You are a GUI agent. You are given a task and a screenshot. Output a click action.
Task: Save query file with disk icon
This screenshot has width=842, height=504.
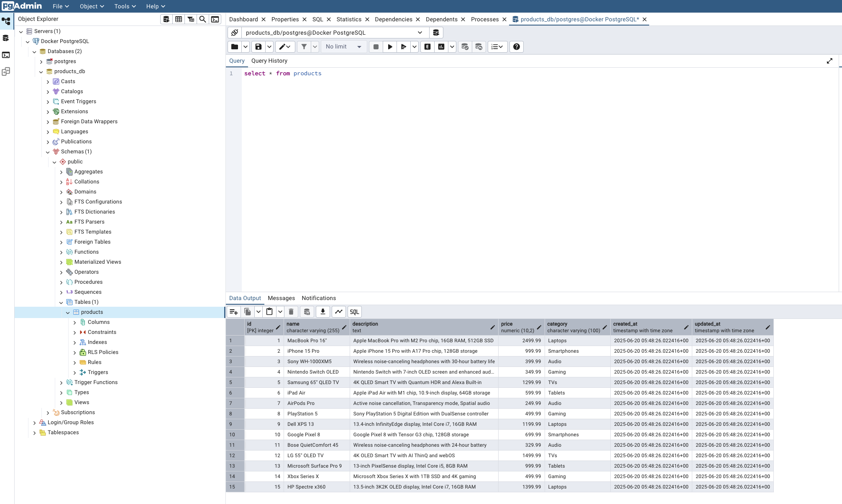tap(258, 47)
